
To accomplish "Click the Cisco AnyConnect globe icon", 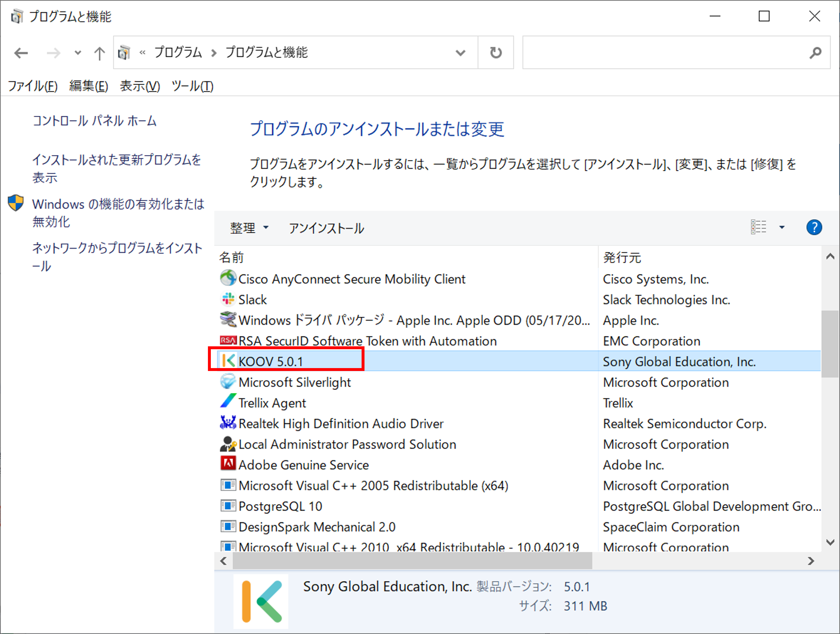I will 228,278.
